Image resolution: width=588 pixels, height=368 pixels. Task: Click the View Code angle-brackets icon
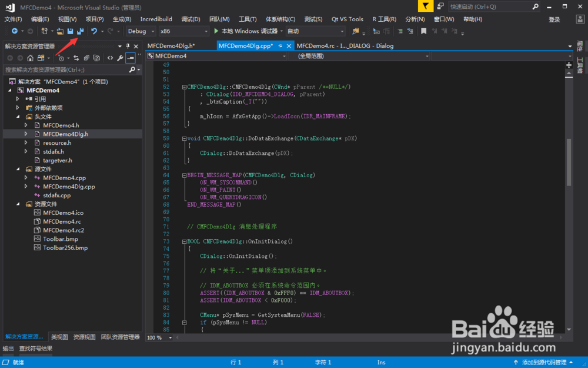[110, 58]
